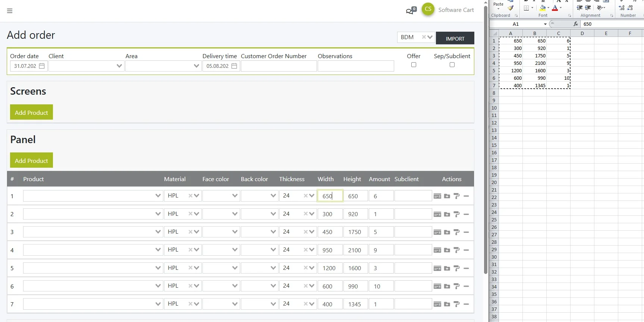This screenshot has height=322, width=644.
Task: Open details card icon for row 1
Action: 437,196
